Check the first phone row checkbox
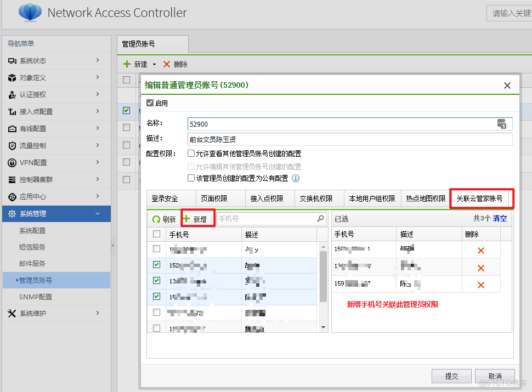 [x=156, y=248]
